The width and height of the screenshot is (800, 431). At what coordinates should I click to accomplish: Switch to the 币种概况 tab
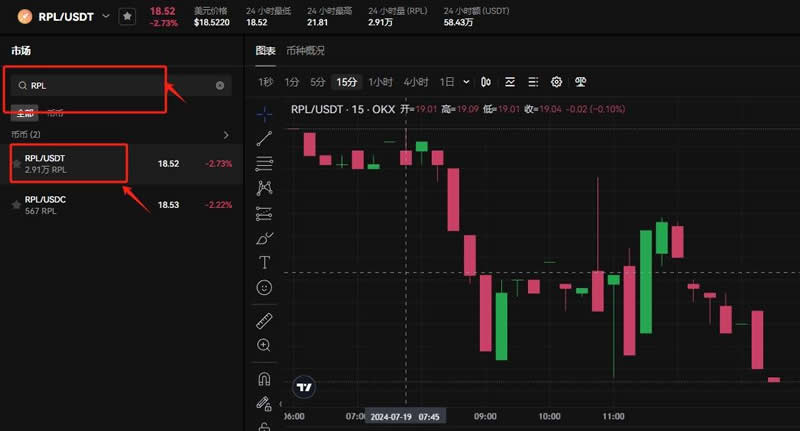tap(305, 50)
